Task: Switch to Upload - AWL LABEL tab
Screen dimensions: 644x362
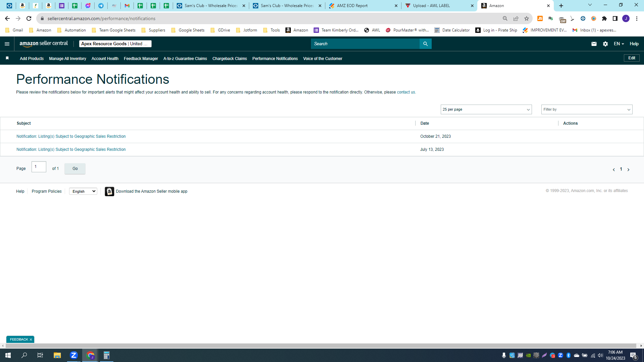Action: (439, 6)
